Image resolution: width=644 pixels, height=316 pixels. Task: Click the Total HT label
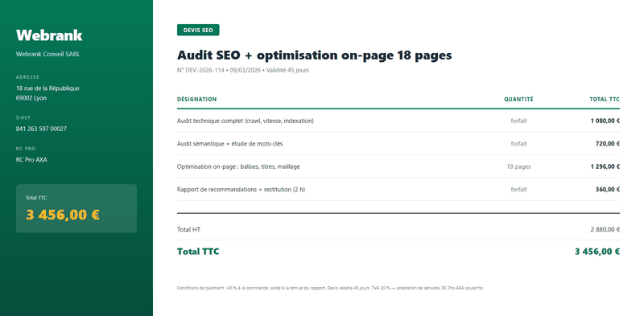(188, 229)
